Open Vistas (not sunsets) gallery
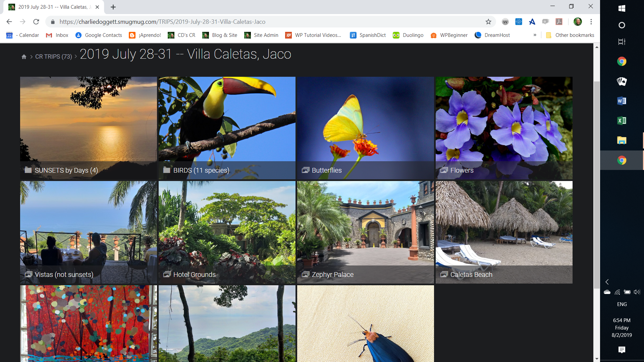 [89, 232]
